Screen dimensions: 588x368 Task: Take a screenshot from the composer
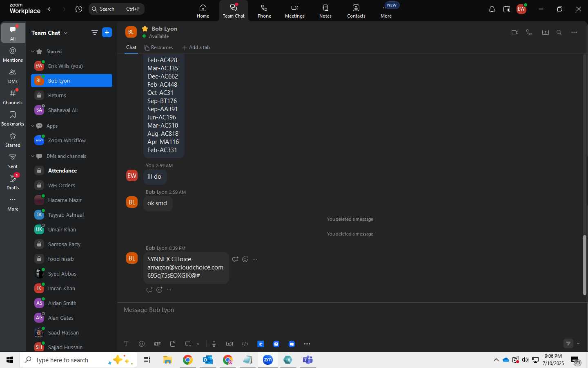(188, 344)
